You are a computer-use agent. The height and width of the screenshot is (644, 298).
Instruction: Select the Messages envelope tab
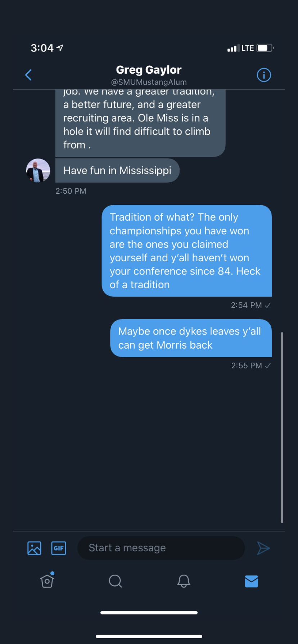pyautogui.click(x=251, y=581)
